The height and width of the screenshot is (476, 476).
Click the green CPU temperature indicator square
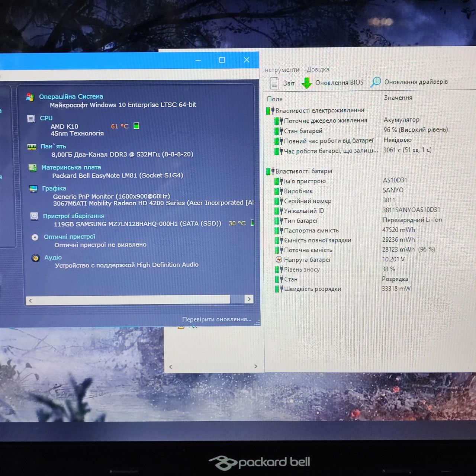[136, 126]
